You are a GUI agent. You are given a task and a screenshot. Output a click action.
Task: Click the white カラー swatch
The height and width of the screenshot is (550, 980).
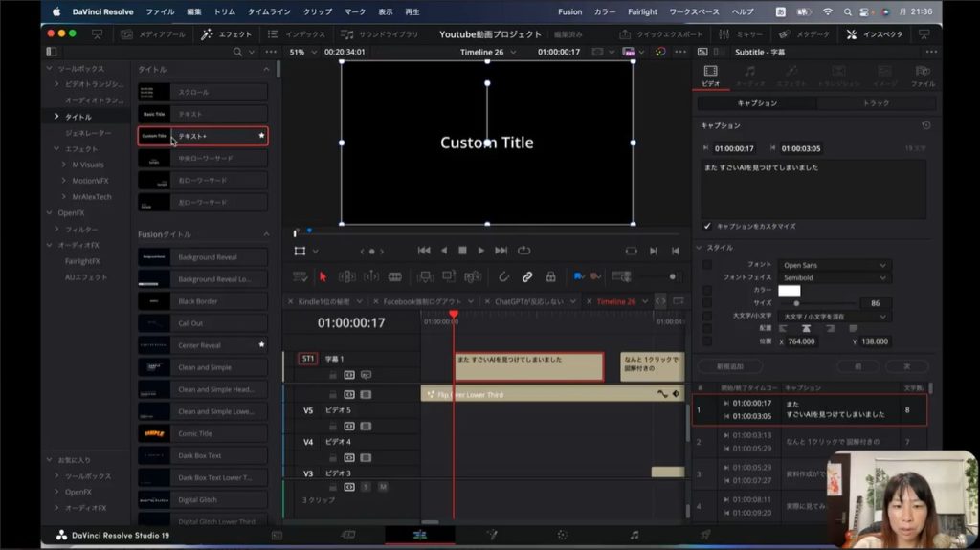pyautogui.click(x=789, y=290)
